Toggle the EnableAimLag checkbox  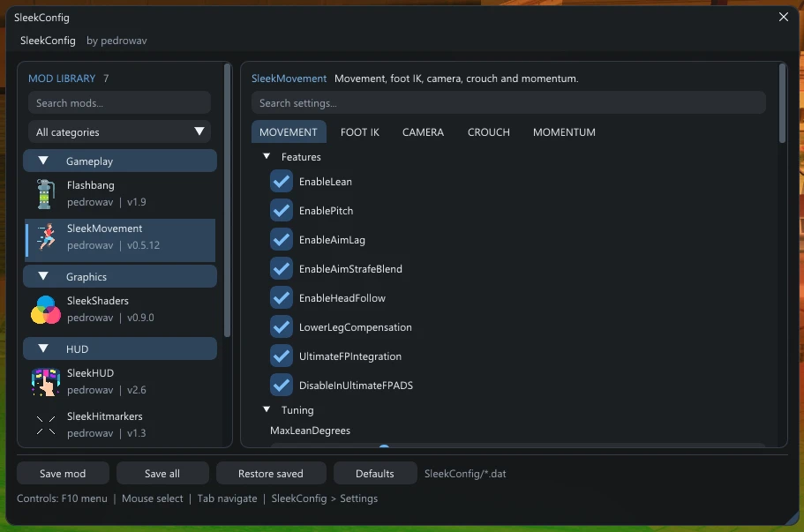coord(281,240)
